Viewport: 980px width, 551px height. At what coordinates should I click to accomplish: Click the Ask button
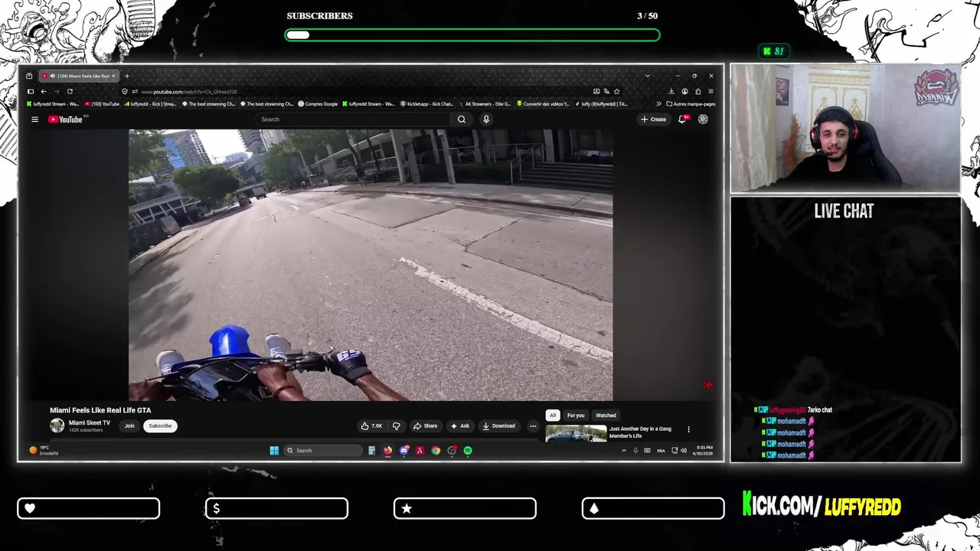pyautogui.click(x=460, y=426)
